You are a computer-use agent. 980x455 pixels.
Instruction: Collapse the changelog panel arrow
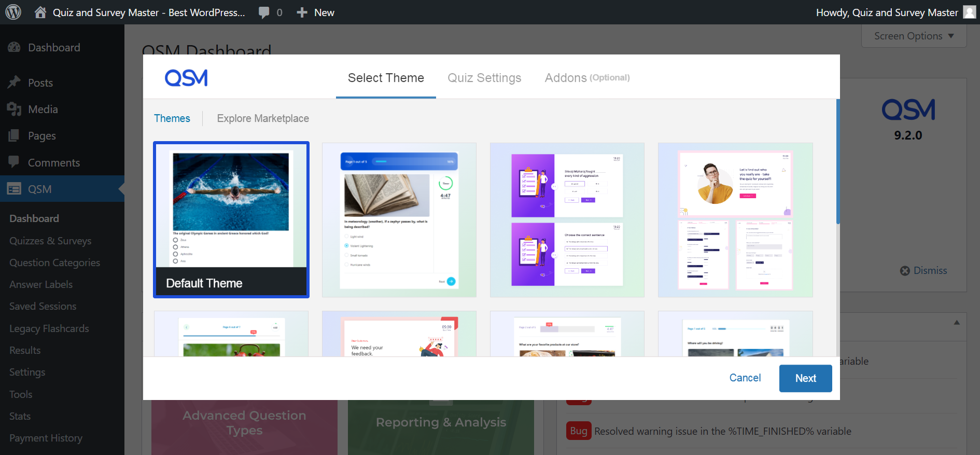957,323
